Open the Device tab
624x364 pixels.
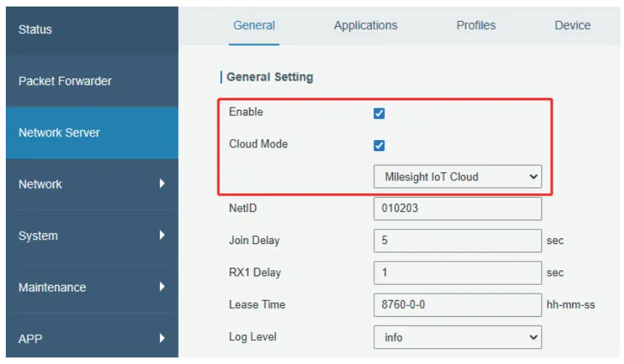572,25
